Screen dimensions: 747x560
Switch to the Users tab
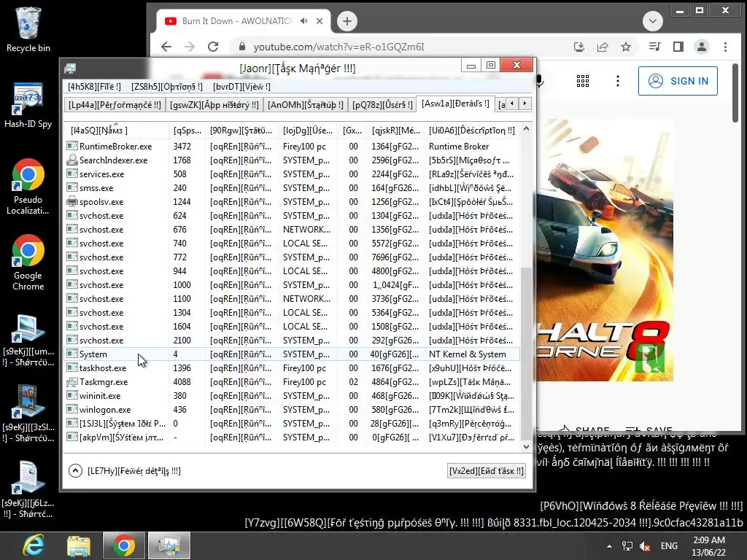point(382,105)
